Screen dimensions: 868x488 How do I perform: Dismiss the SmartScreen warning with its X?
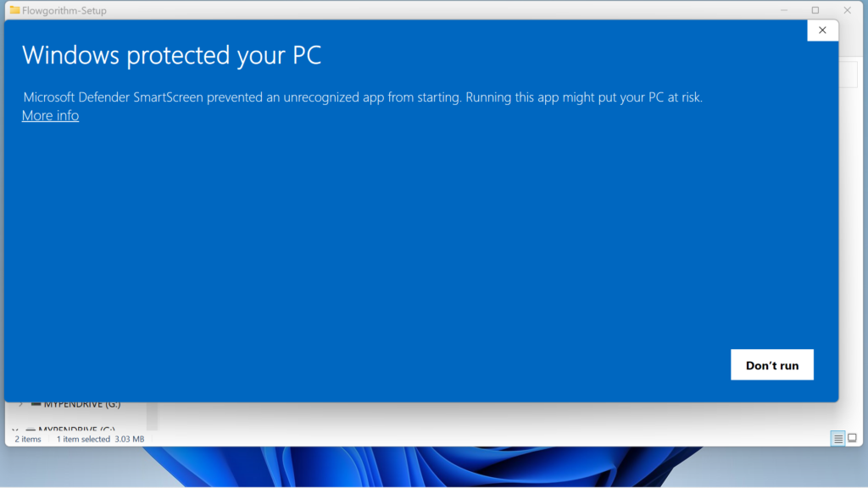822,30
